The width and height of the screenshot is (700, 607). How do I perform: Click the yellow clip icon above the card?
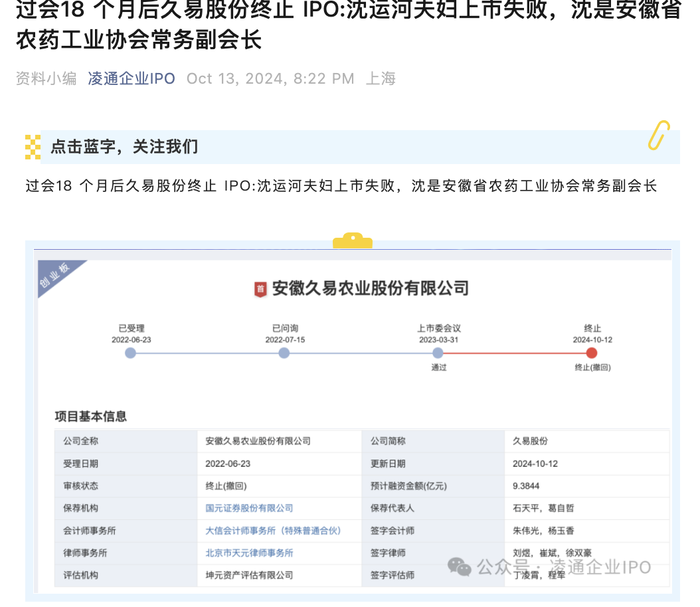point(353,240)
